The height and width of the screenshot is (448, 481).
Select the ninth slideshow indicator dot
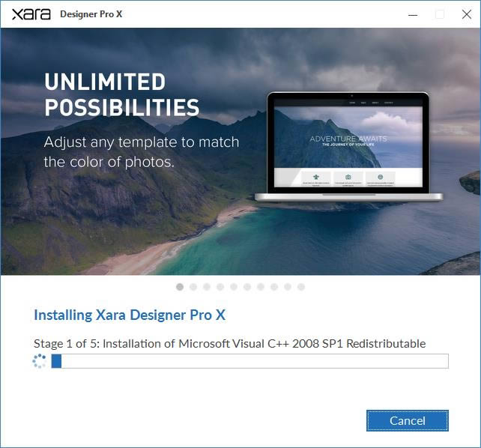click(288, 287)
